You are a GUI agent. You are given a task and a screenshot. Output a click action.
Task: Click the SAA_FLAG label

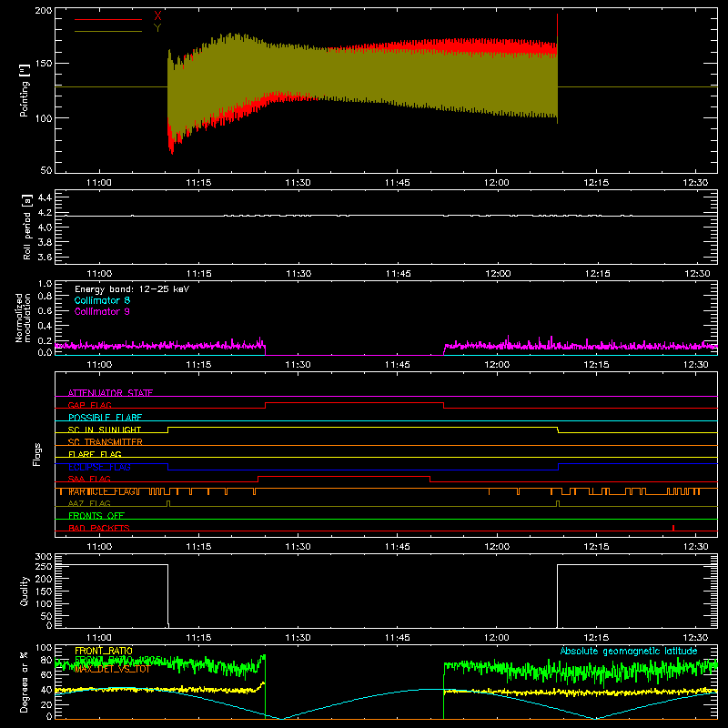[89, 479]
